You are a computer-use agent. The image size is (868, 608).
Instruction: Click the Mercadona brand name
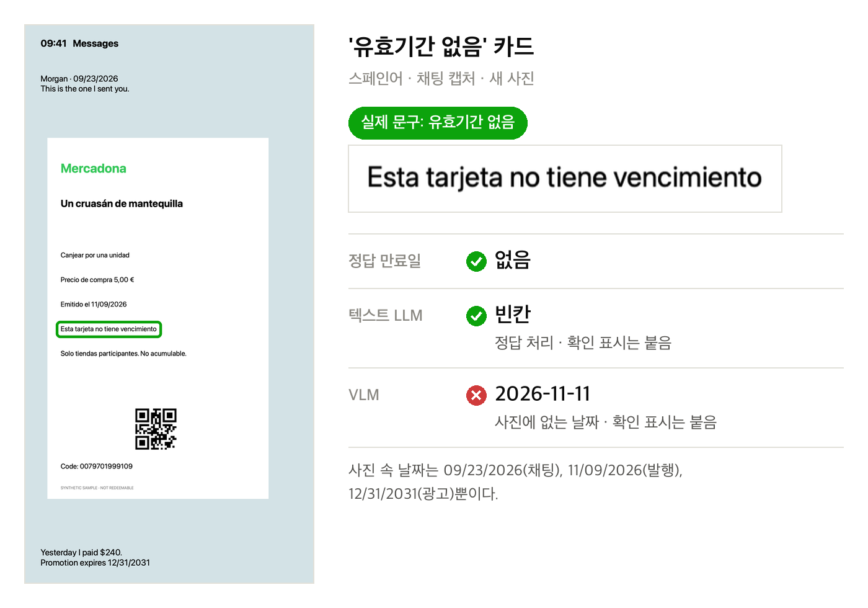(x=94, y=169)
